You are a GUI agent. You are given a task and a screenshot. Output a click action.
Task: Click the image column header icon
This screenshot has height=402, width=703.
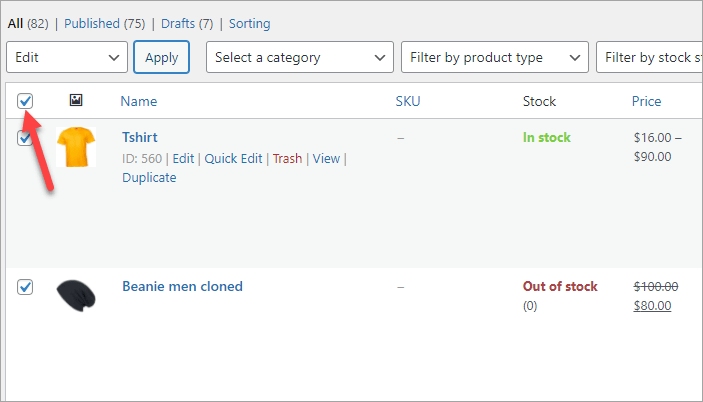(x=75, y=101)
